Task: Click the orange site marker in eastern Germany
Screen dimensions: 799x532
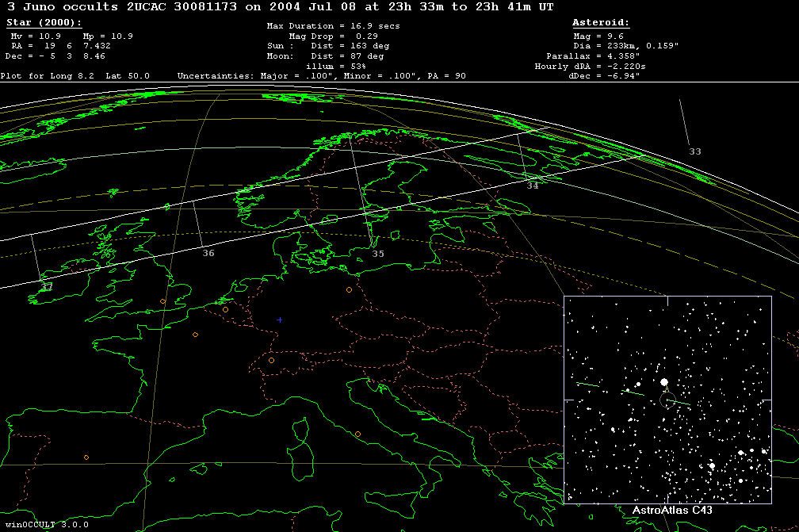Action: [349, 289]
